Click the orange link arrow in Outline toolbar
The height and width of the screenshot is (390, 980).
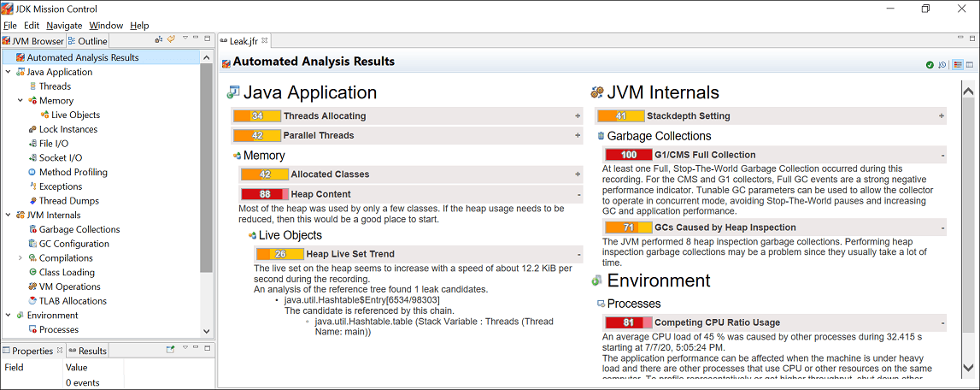[x=171, y=40]
